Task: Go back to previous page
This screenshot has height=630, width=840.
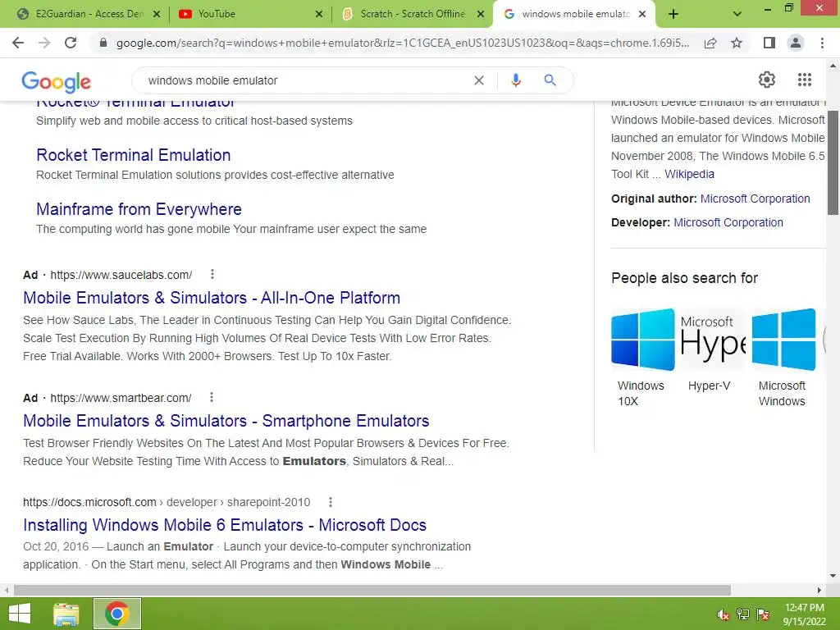Action: click(18, 43)
